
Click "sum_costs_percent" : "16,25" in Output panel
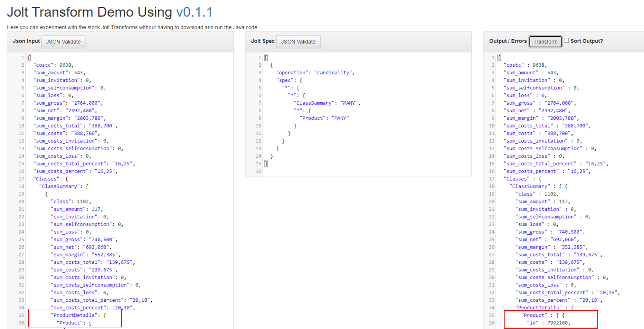pyautogui.click(x=547, y=171)
